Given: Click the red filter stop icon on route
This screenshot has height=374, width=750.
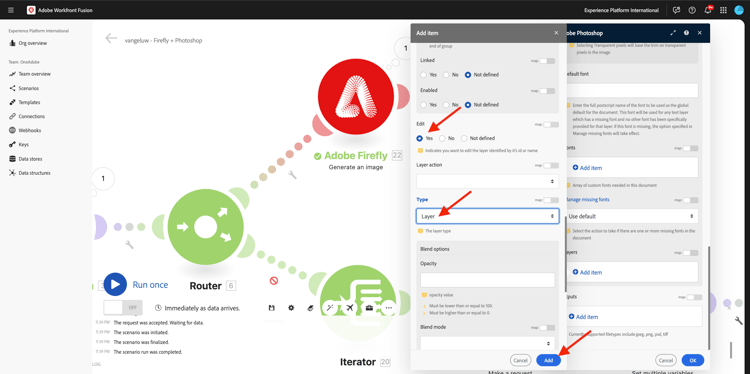Looking at the screenshot, I should pyautogui.click(x=274, y=281).
